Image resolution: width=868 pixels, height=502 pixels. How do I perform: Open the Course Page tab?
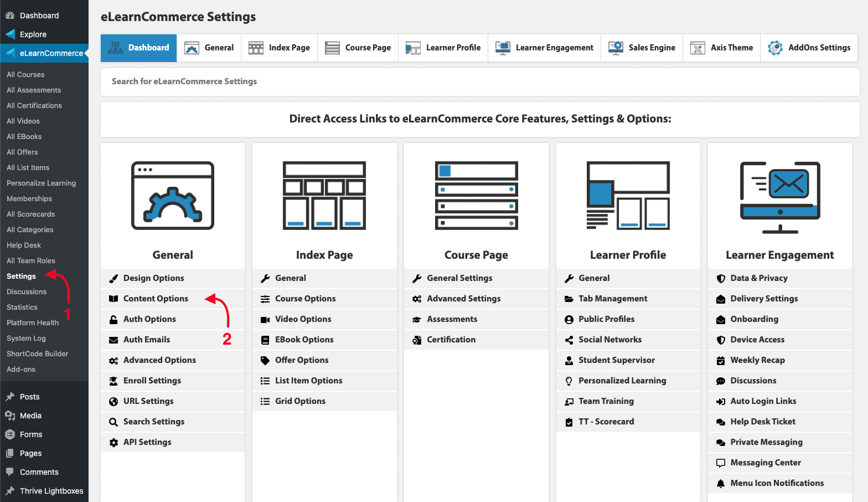point(358,48)
